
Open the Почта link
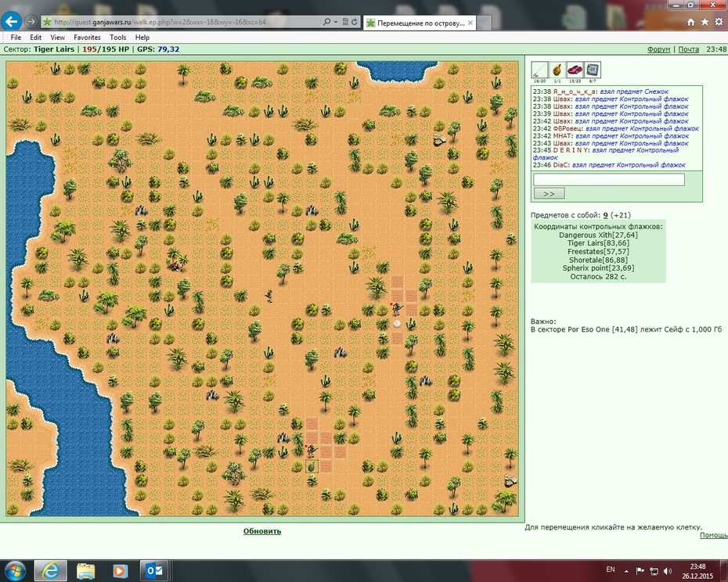(689, 49)
